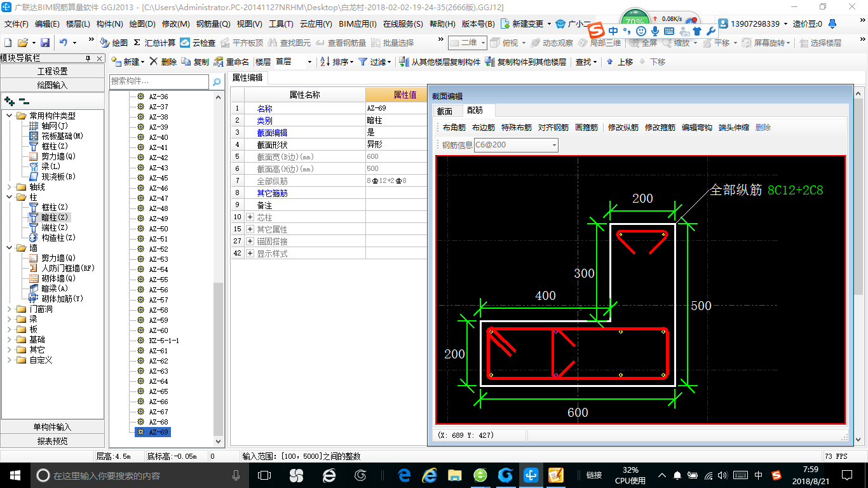
Task: Click the search magnifier icon in component list
Action: [x=216, y=81]
